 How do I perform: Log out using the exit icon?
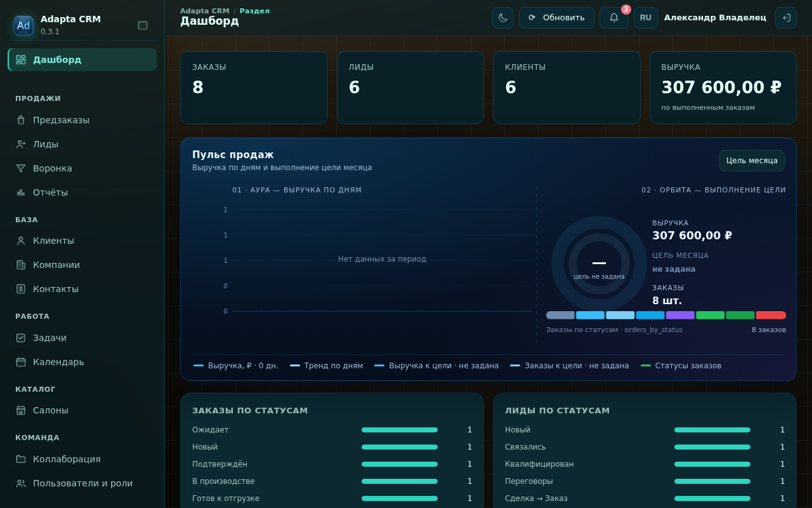(786, 18)
